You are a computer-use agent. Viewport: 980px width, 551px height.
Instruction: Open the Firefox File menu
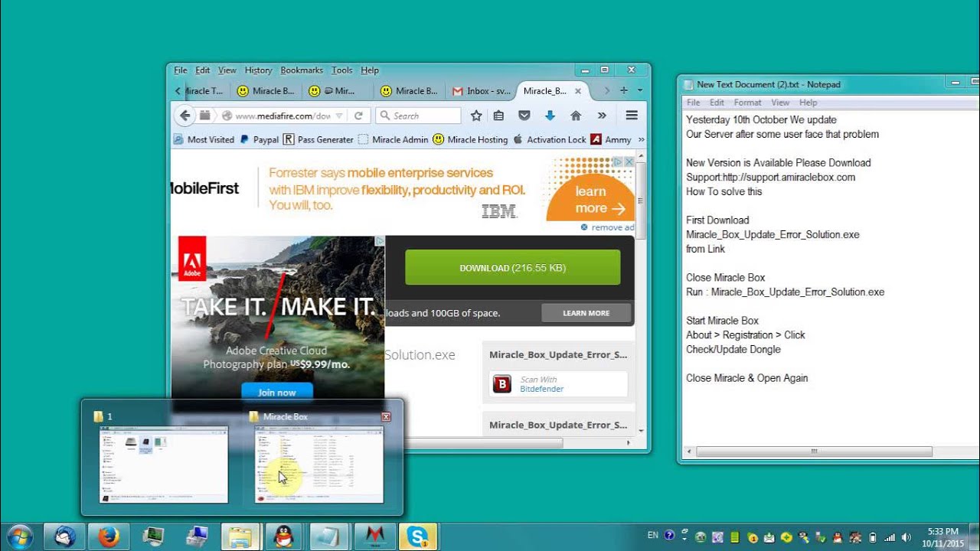(181, 70)
